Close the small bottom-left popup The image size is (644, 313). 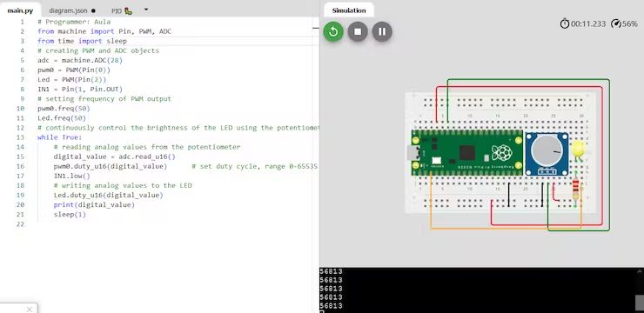[30, 310]
